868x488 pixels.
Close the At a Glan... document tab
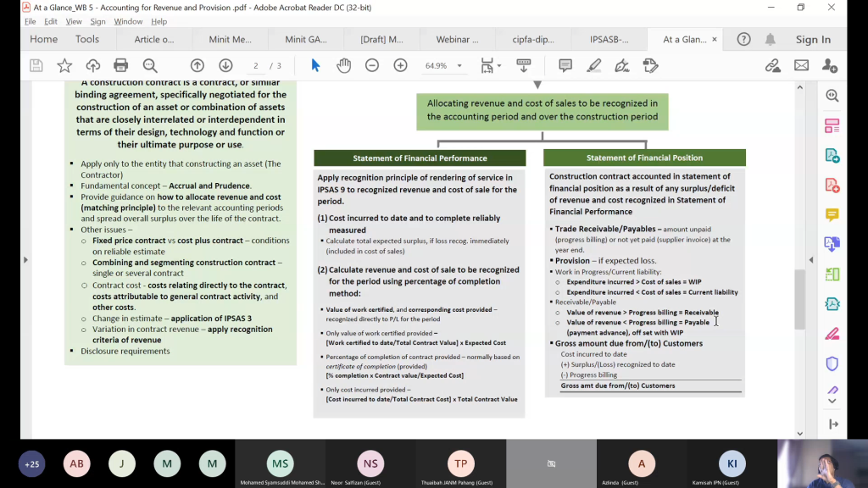coord(714,39)
